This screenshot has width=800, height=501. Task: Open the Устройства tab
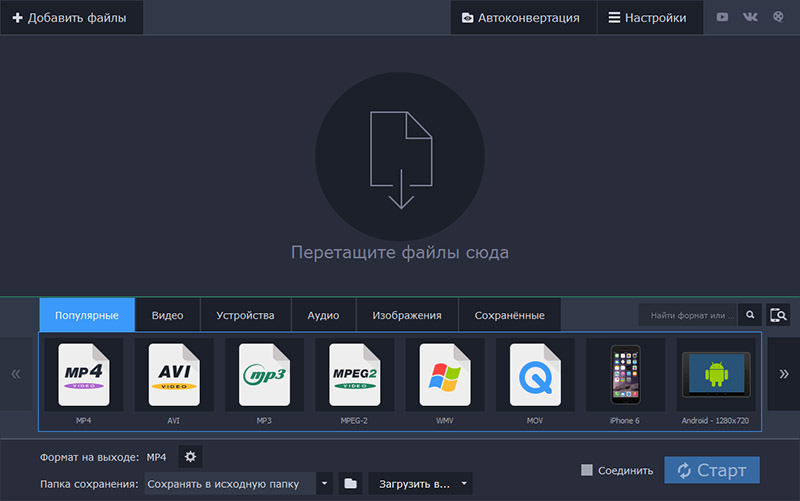pyautogui.click(x=245, y=315)
